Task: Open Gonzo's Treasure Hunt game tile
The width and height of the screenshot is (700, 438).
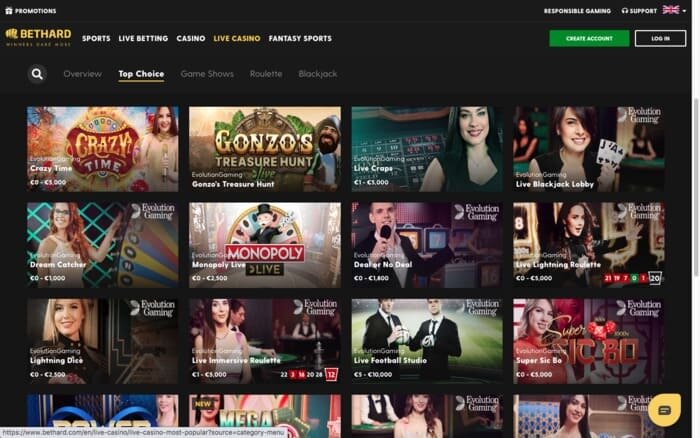Action: coord(265,149)
